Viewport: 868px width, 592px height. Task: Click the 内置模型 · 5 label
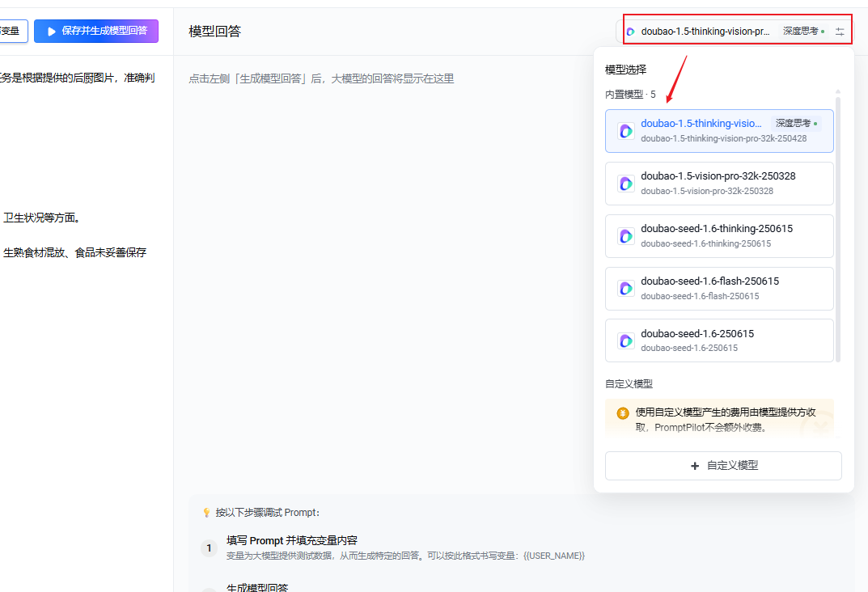point(630,95)
